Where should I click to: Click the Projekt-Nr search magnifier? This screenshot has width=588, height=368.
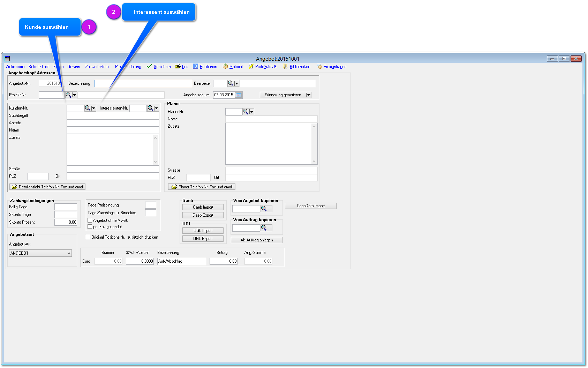click(68, 95)
